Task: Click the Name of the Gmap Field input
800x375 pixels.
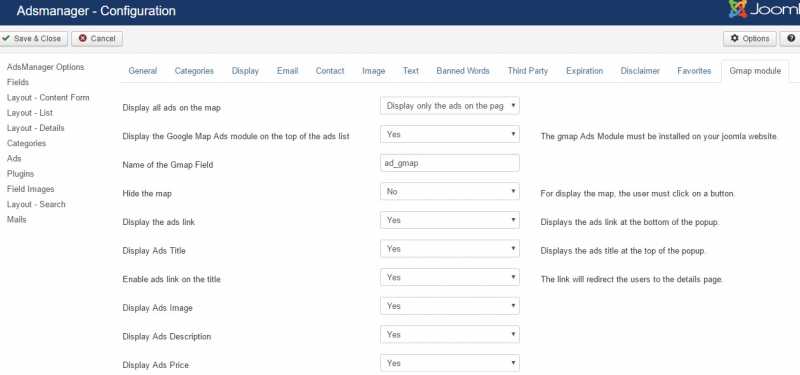Action: (x=450, y=163)
